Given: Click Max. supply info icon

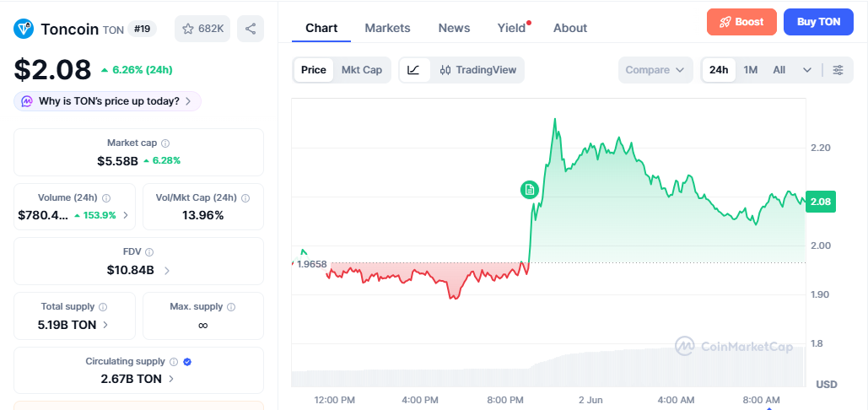Looking at the screenshot, I should 231,306.
